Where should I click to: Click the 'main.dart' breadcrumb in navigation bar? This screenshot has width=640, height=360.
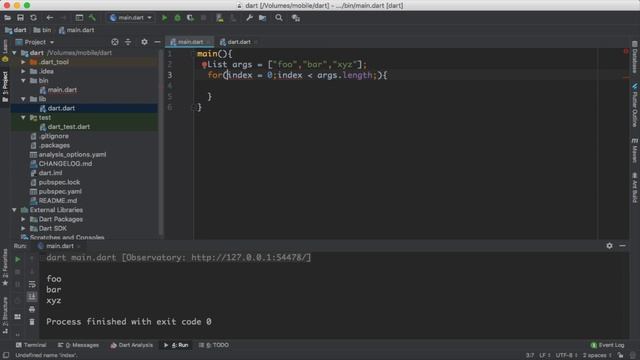pyautogui.click(x=76, y=30)
